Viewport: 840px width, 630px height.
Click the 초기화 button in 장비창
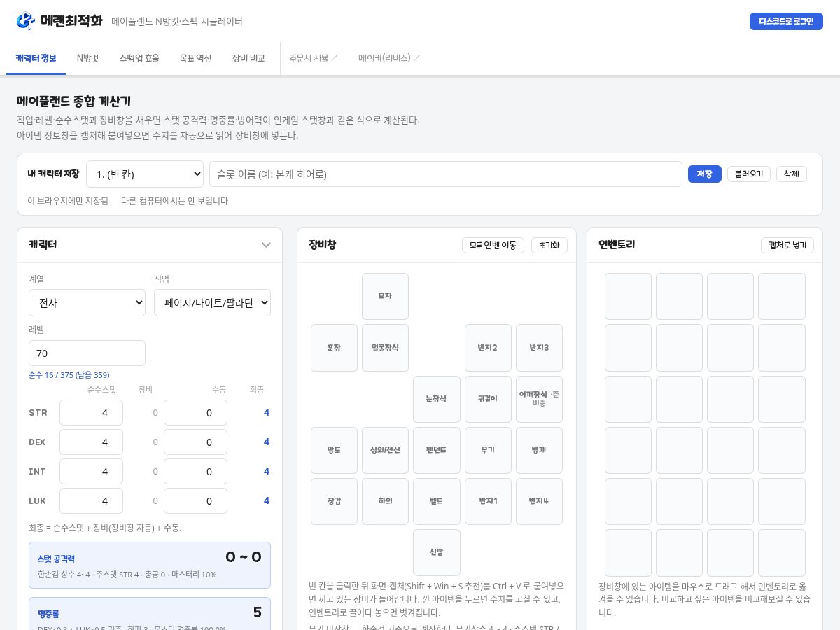click(x=549, y=246)
